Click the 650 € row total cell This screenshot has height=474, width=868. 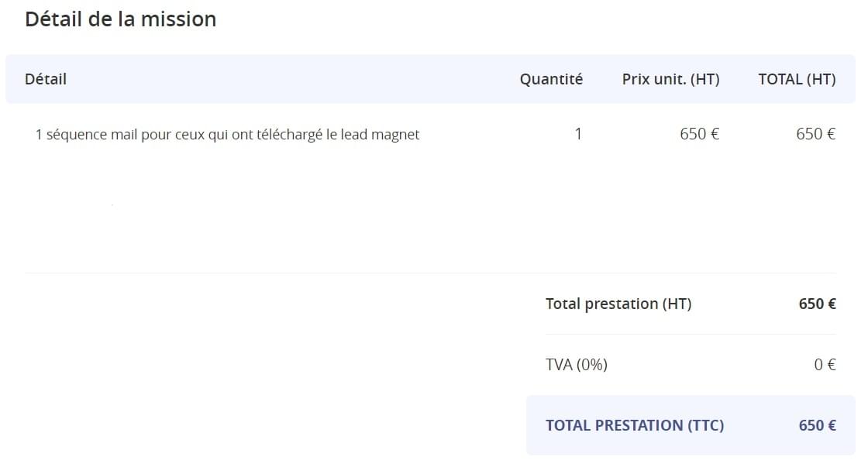[815, 134]
